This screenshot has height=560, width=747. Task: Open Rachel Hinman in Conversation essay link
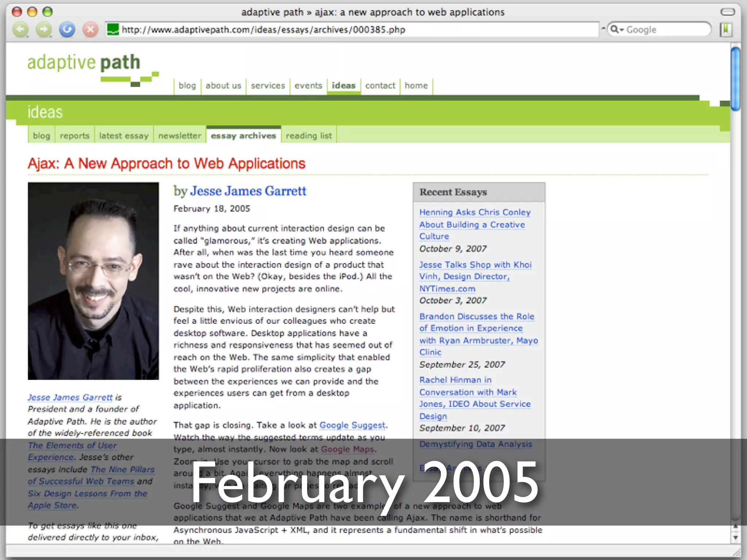tap(475, 398)
